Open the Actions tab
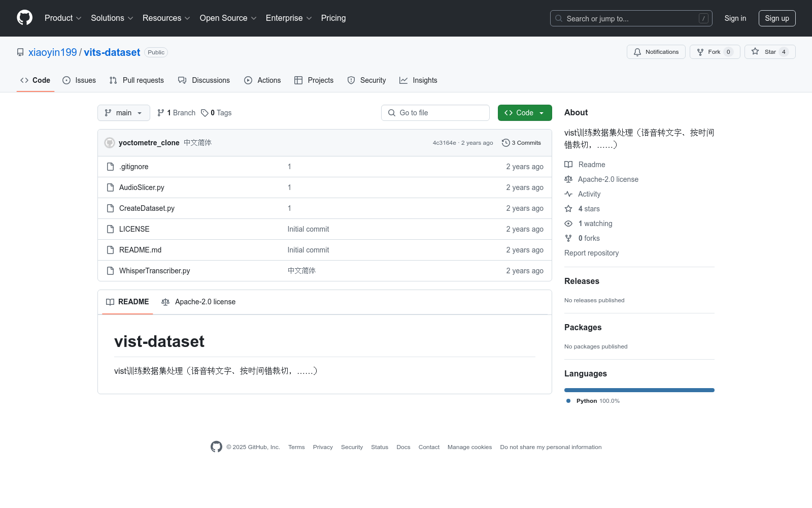 262,80
